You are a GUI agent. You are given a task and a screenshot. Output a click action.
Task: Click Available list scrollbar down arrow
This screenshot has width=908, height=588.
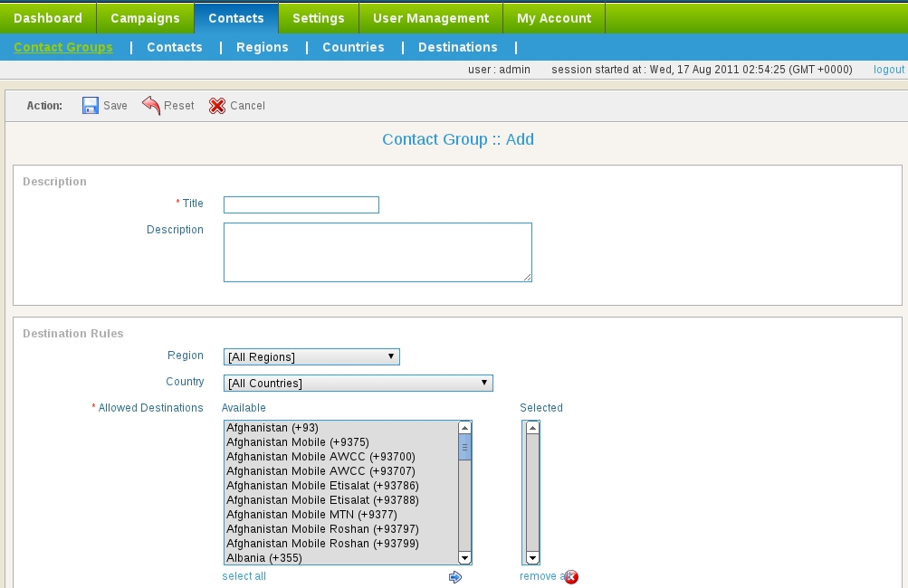[x=464, y=558]
